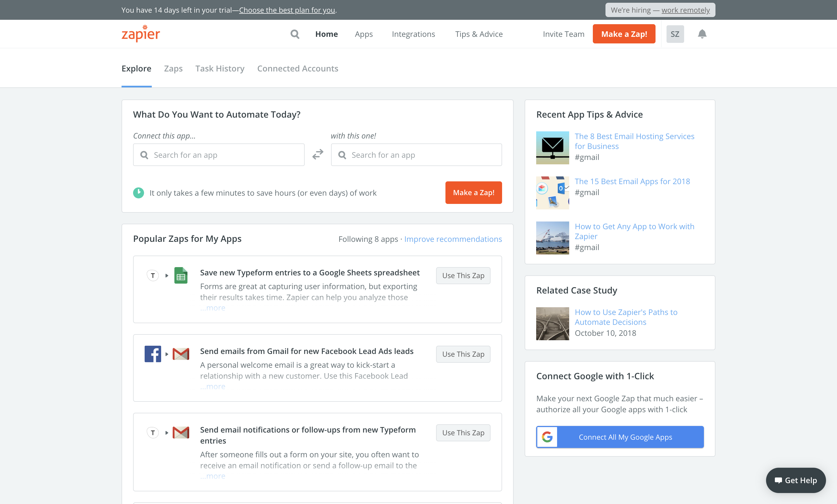This screenshot has height=504, width=837.
Task: Open notifications bell
Action: point(702,34)
